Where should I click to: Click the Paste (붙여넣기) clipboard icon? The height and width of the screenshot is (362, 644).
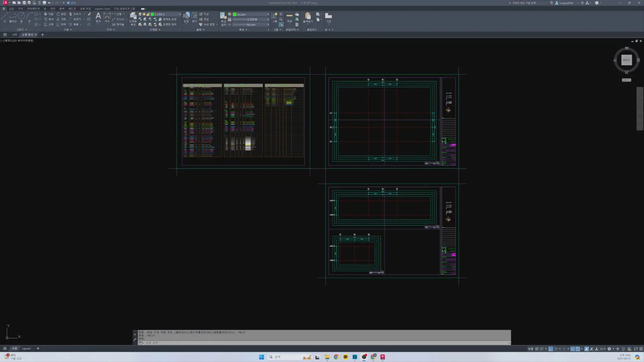coord(308,17)
